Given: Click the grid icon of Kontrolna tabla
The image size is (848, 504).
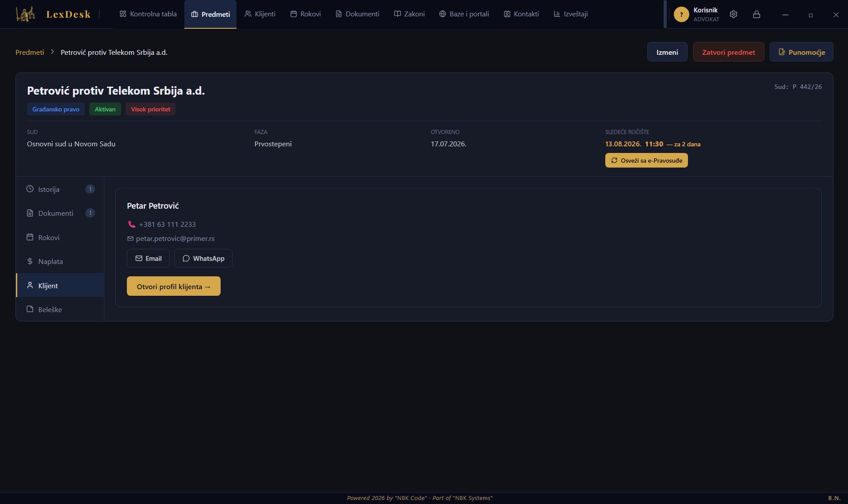Looking at the screenshot, I should tap(123, 14).
